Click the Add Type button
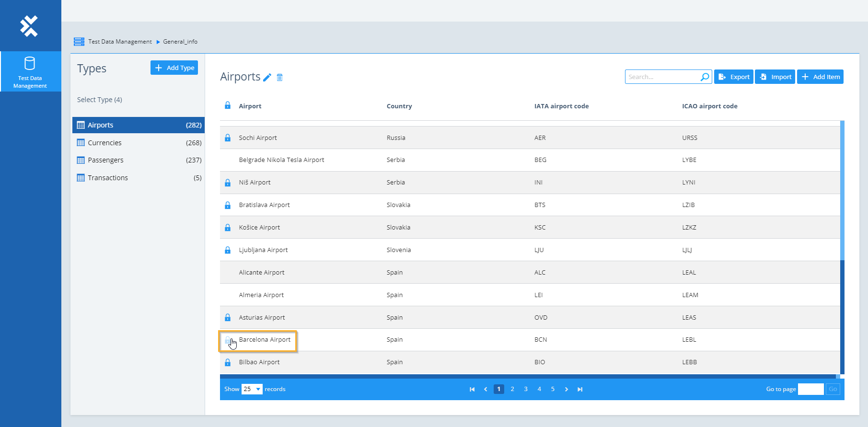This screenshot has height=427, width=868. (174, 68)
